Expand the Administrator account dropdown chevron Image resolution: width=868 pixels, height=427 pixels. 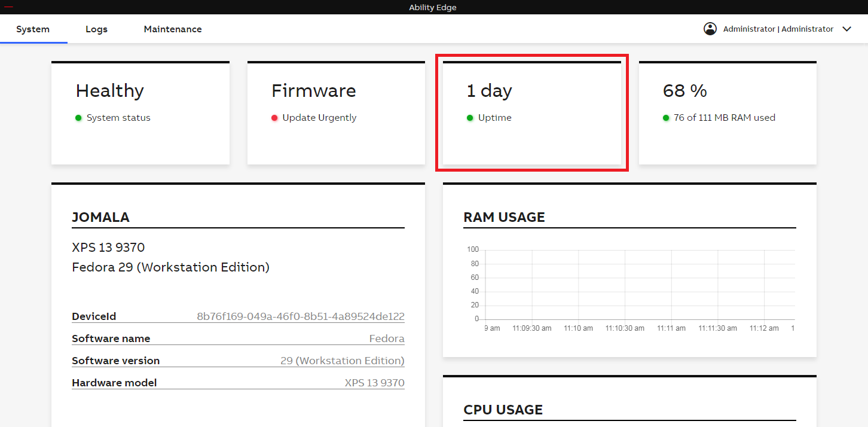pos(846,29)
